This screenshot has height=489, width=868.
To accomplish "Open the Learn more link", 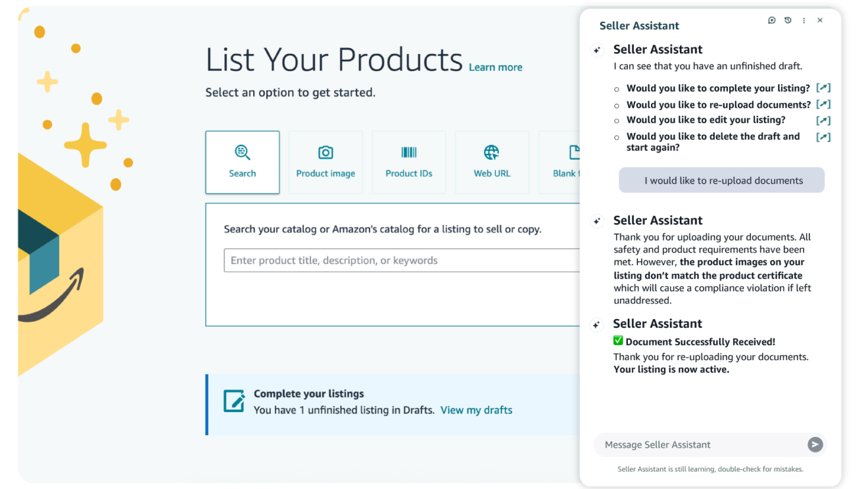I will pyautogui.click(x=495, y=66).
